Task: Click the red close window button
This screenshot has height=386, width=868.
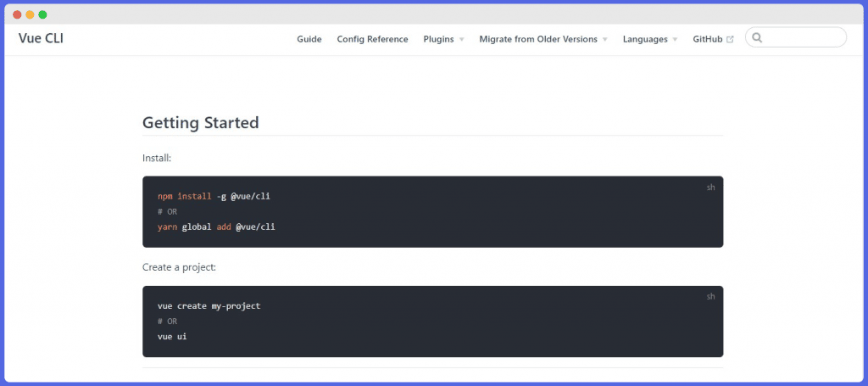Action: (x=17, y=14)
